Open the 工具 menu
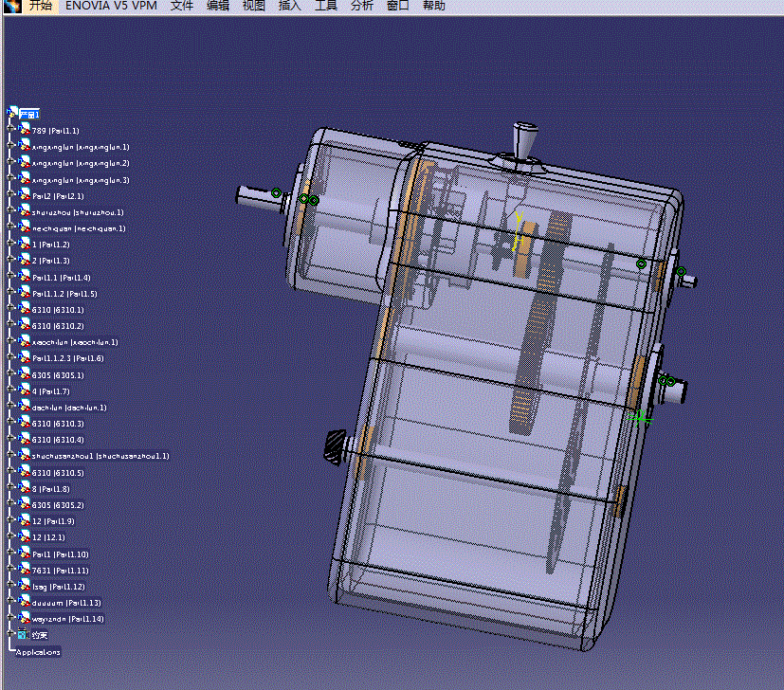 (325, 6)
